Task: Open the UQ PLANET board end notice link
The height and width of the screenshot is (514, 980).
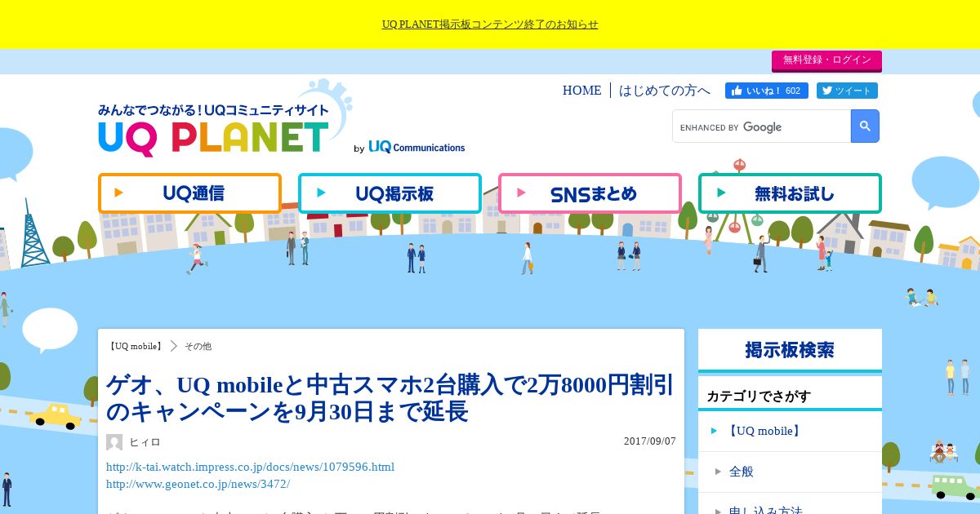Action: [x=490, y=24]
